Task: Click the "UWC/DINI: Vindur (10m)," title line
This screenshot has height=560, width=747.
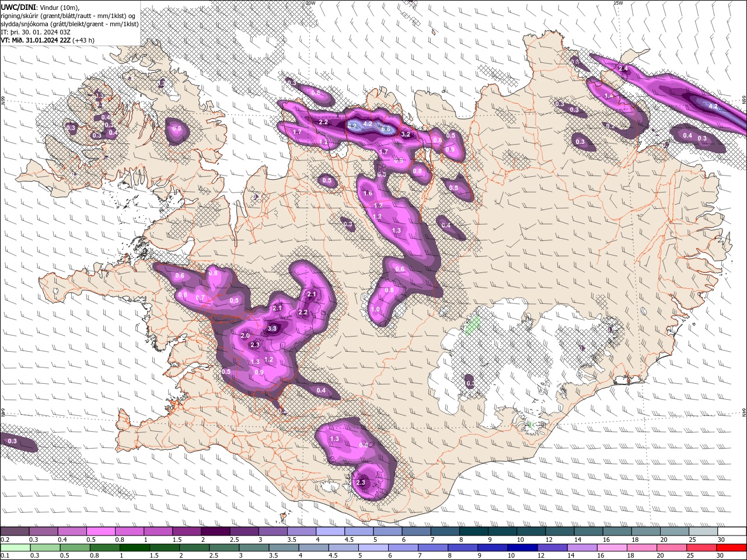Action: [x=40, y=7]
